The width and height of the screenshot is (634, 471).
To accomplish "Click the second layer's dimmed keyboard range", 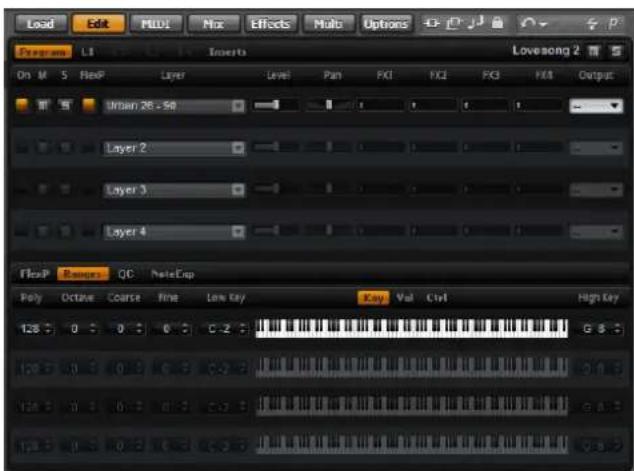I will tap(412, 367).
